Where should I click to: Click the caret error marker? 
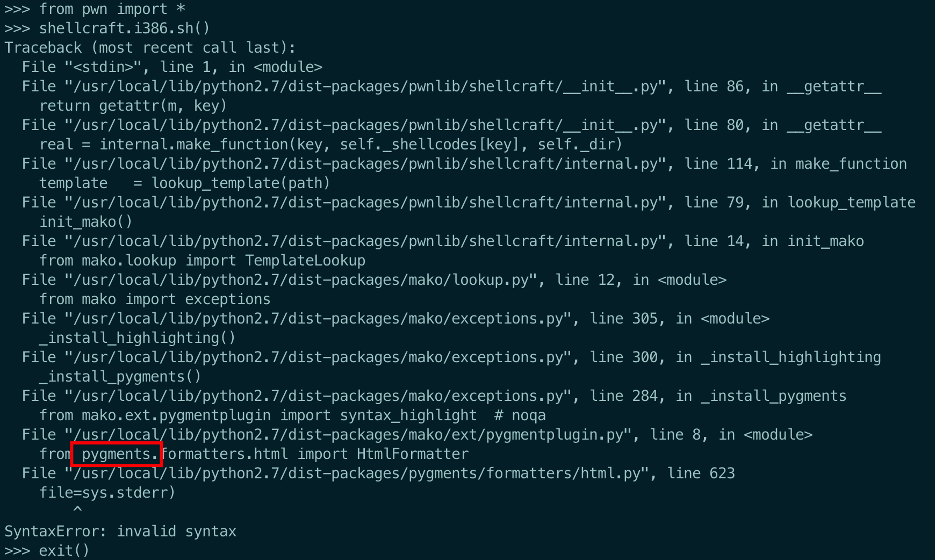click(77, 509)
